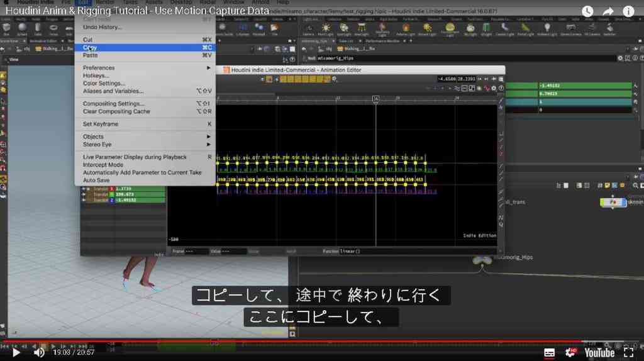Click Animation Editor help icon
This screenshot has height=361, width=644.
click(x=501, y=88)
